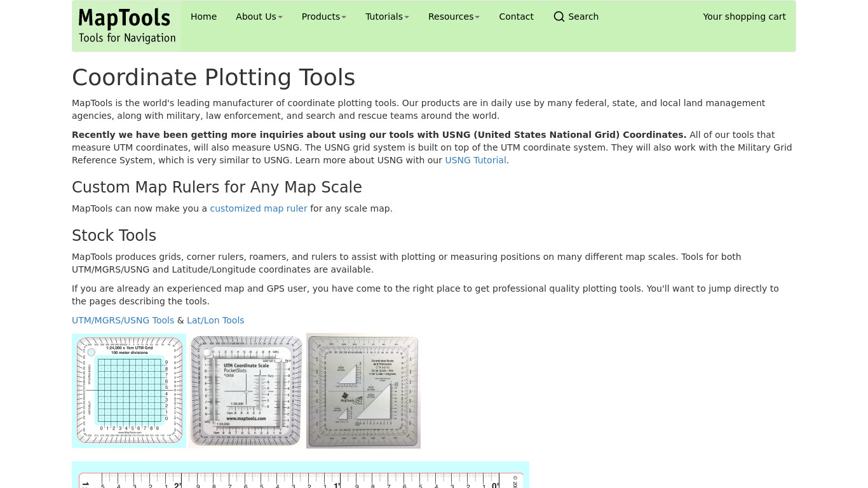The height and width of the screenshot is (488, 868).
Task: Select the Coordinate Scale and Protractor image
Action: [x=363, y=391]
